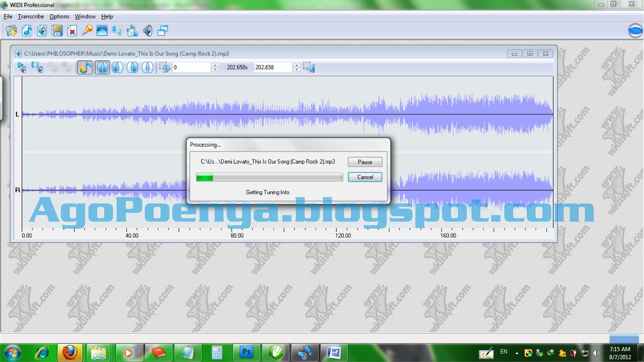Toggle the first stereo channel mode button
Screen dimensions: 644x362
click(102, 67)
